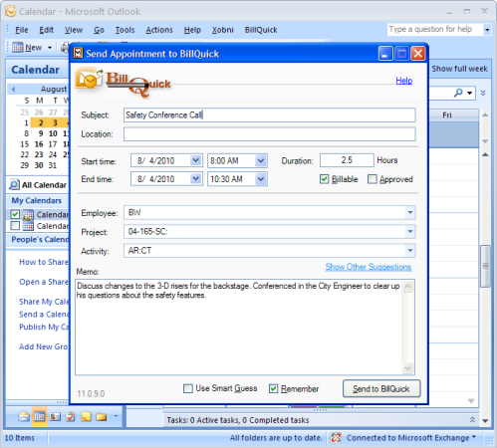The height and width of the screenshot is (448, 497).
Task: Click the dialog title bar BillQuick icon
Action: pyautogui.click(x=78, y=53)
